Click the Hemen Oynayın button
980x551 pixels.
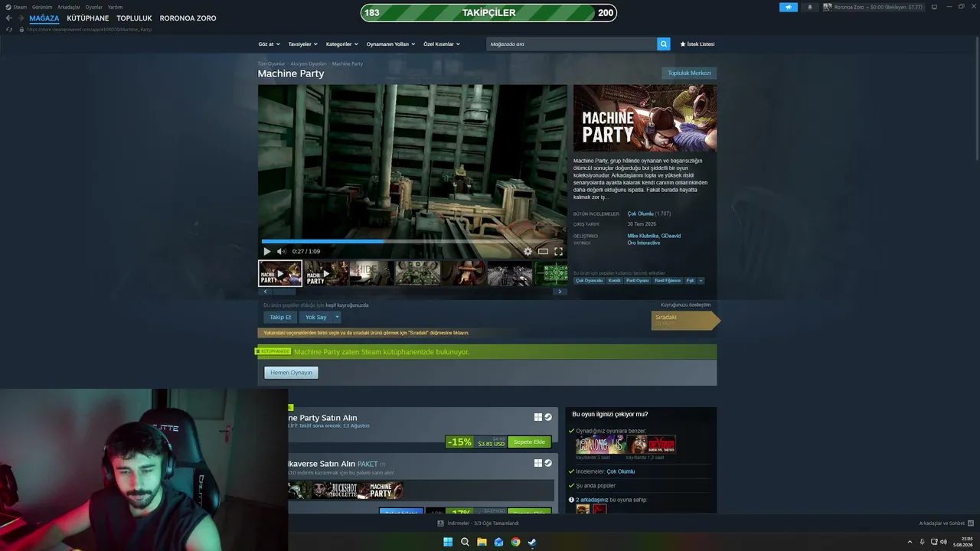pos(291,373)
